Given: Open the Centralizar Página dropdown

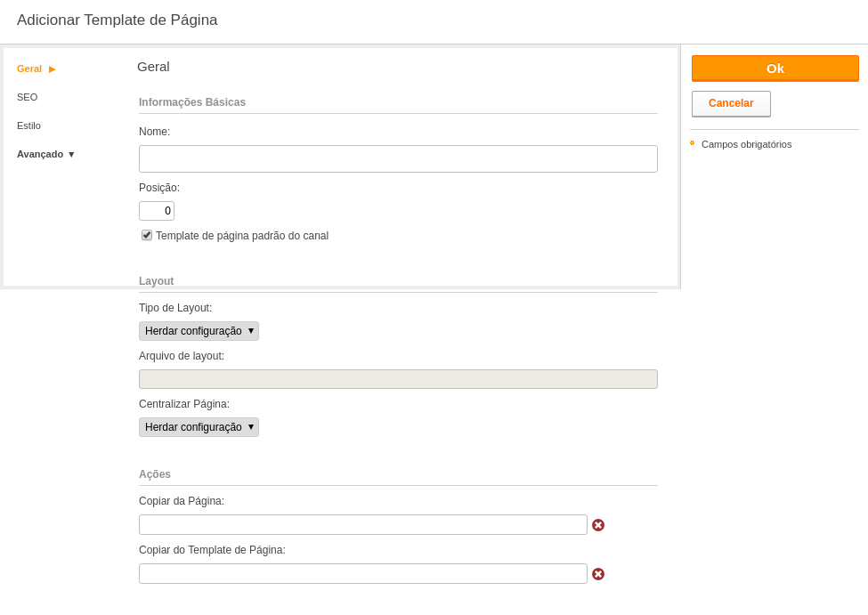Looking at the screenshot, I should (x=199, y=427).
